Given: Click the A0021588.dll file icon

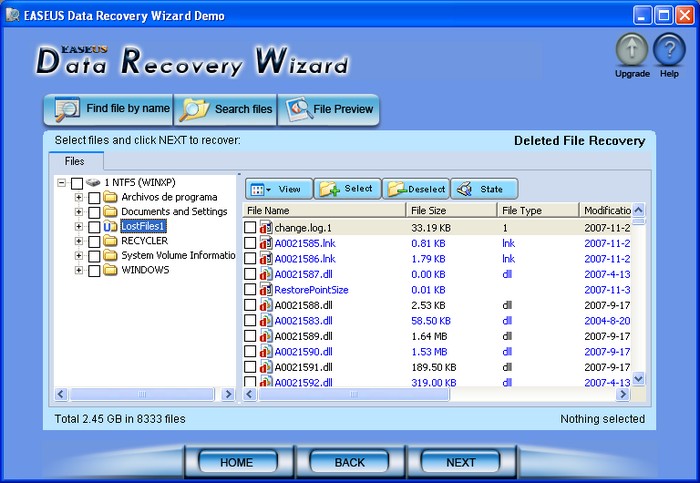Looking at the screenshot, I should pos(266,305).
